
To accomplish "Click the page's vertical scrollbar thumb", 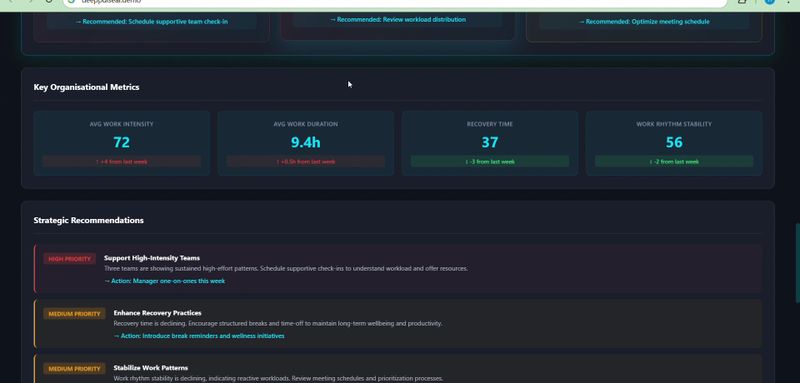I will coord(797,263).
